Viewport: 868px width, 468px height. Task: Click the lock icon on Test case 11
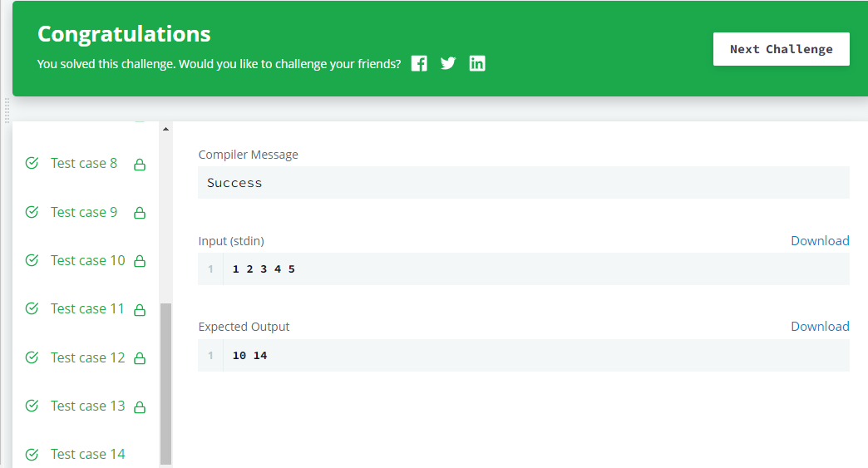pyautogui.click(x=140, y=310)
